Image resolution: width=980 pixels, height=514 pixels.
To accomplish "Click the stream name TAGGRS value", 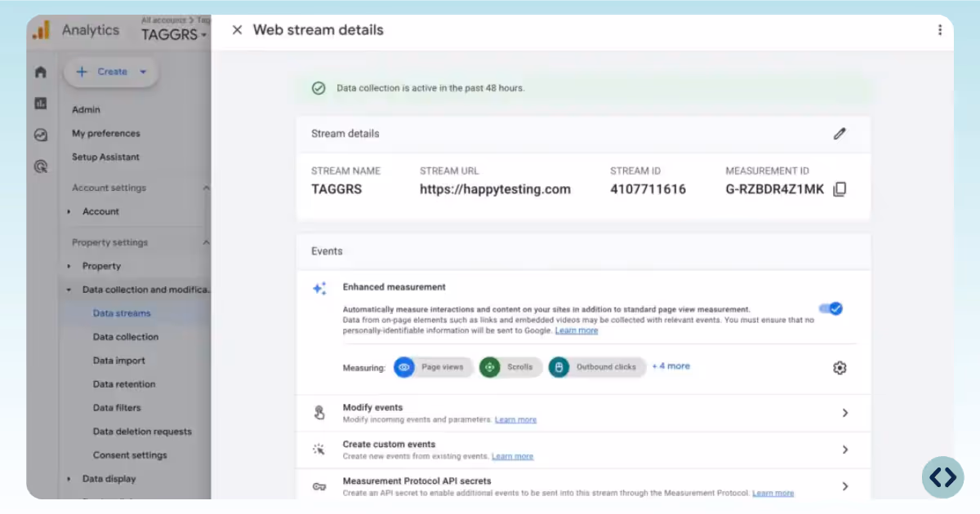I will pyautogui.click(x=336, y=189).
